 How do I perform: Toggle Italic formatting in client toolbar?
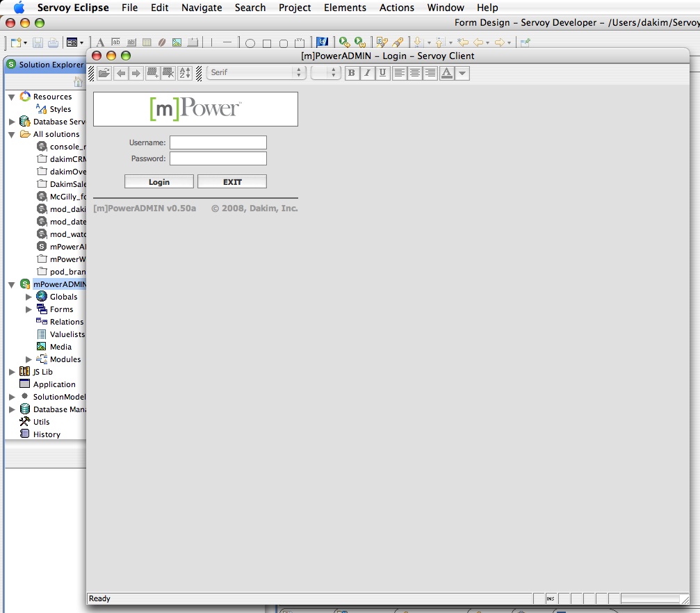tap(367, 73)
